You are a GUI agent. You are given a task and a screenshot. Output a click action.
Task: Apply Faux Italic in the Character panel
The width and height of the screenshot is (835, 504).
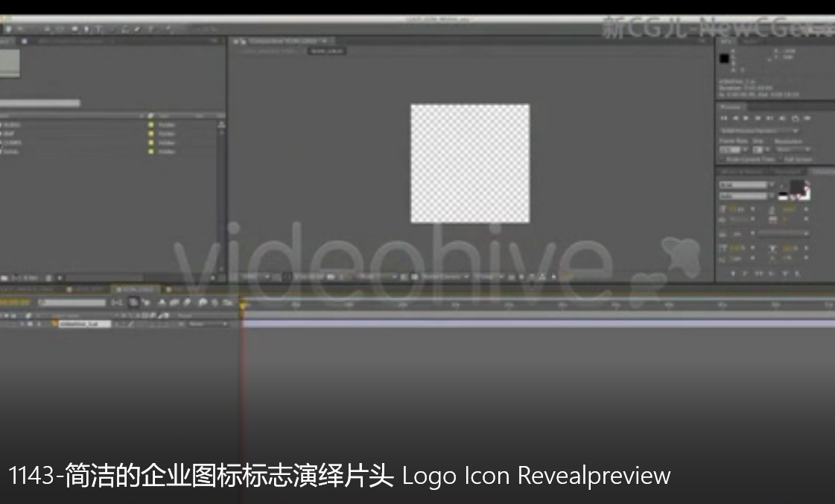(x=746, y=273)
